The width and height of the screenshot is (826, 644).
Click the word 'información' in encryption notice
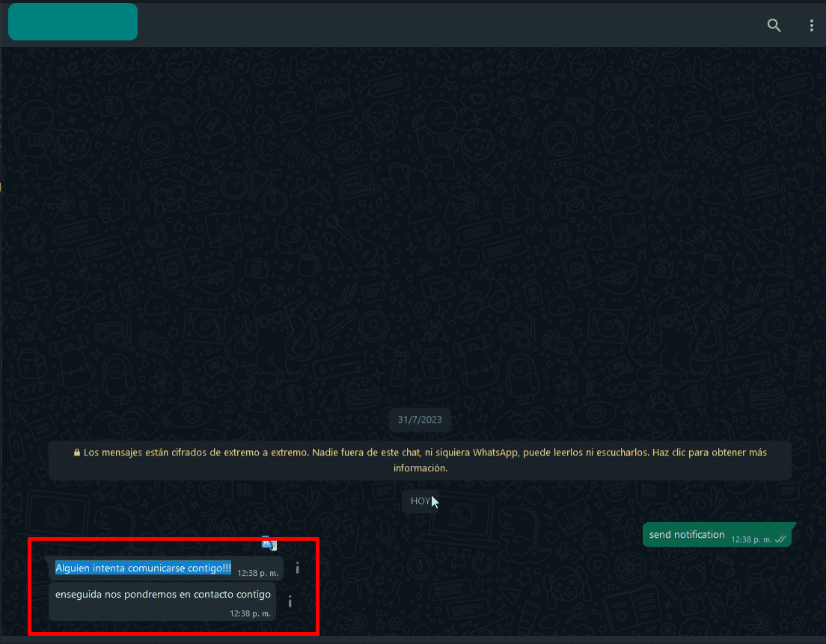pyautogui.click(x=420, y=468)
